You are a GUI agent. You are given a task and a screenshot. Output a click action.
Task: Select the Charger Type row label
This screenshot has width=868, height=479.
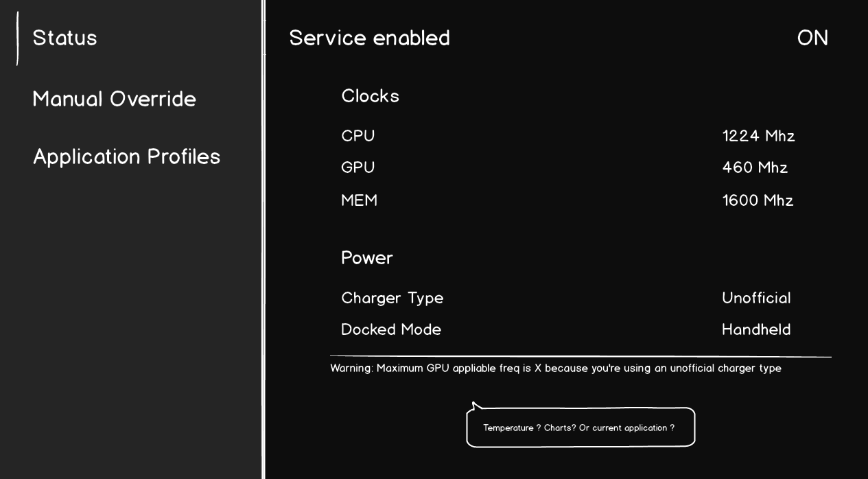pos(392,298)
